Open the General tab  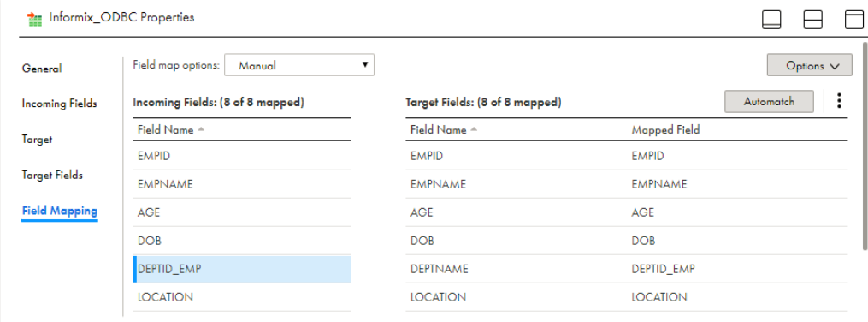click(42, 69)
